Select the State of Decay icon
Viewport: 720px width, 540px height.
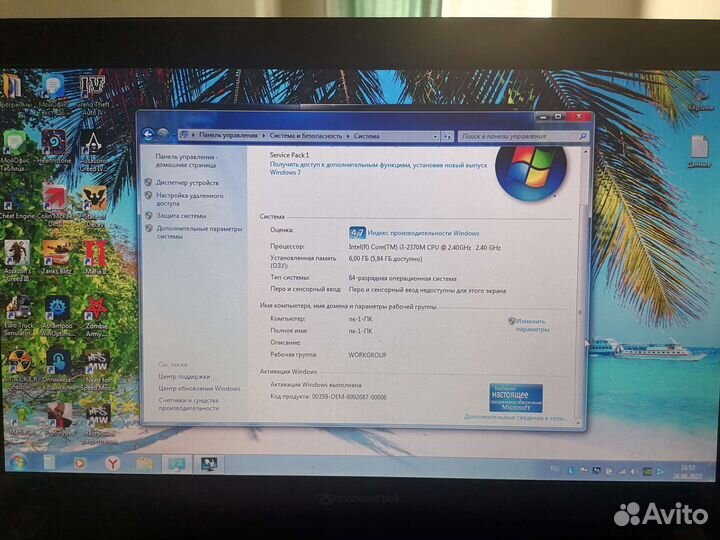94,206
